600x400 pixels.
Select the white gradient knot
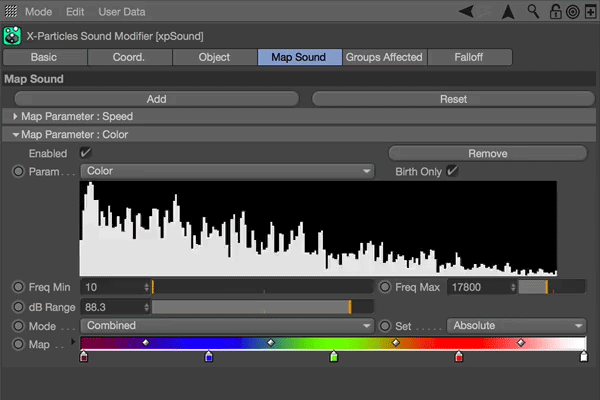click(584, 357)
